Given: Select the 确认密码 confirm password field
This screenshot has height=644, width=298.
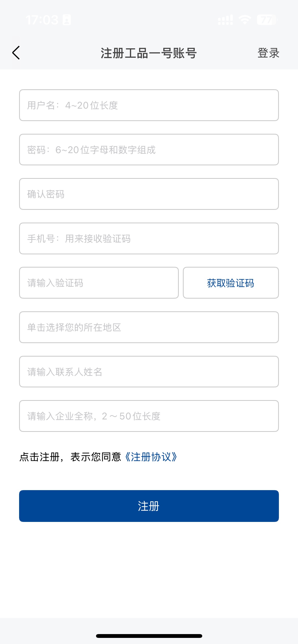Looking at the screenshot, I should (149, 194).
